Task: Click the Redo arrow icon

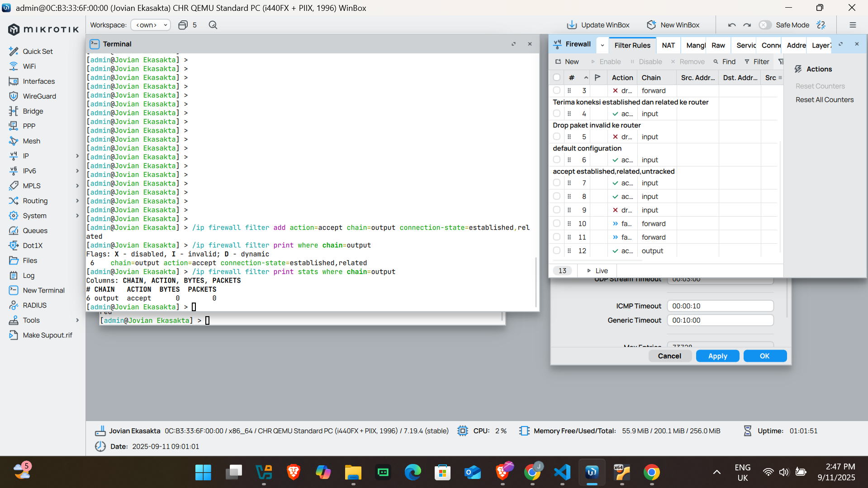Action: coord(747,25)
